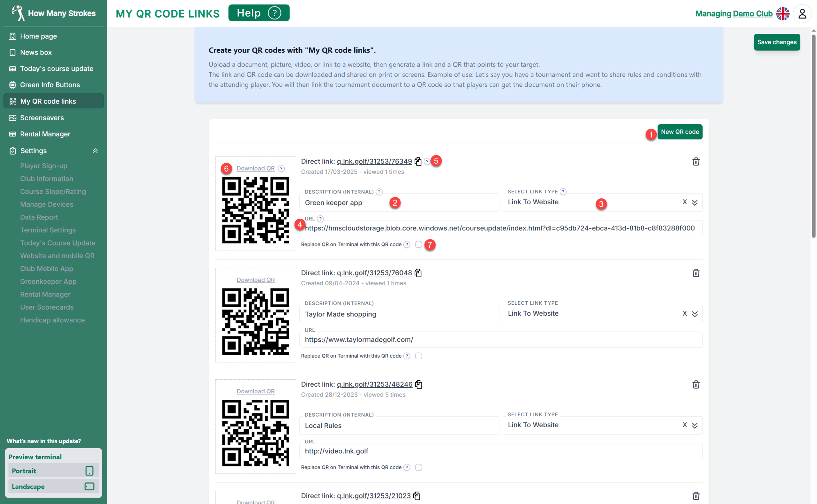Toggle Replace QR on Terminal for Local Rules
817x504 pixels.
418,467
